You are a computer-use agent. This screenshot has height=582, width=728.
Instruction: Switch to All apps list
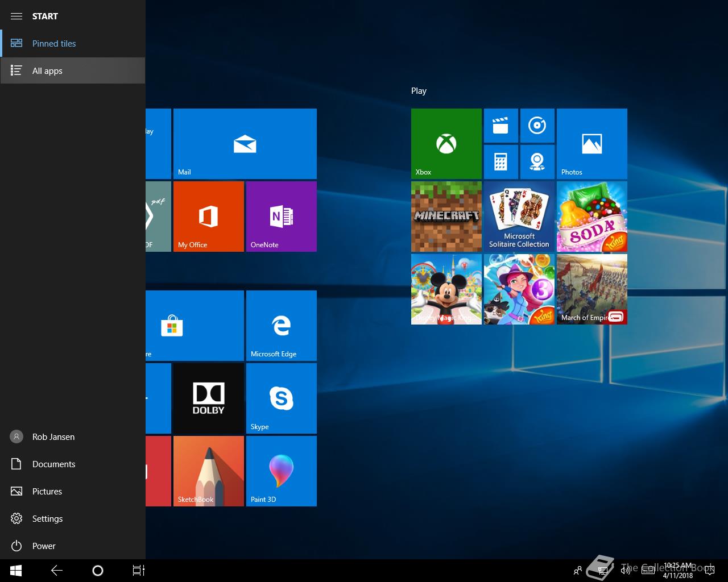tap(73, 70)
